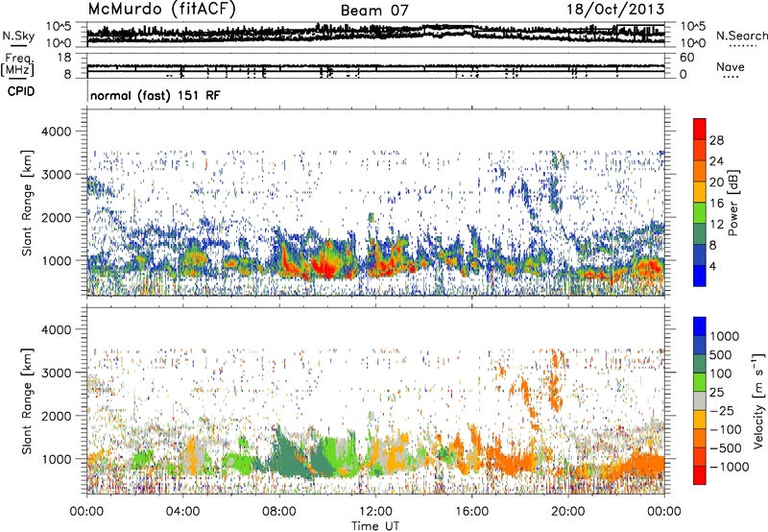Click the red top segment of Power color bar

click(700, 129)
